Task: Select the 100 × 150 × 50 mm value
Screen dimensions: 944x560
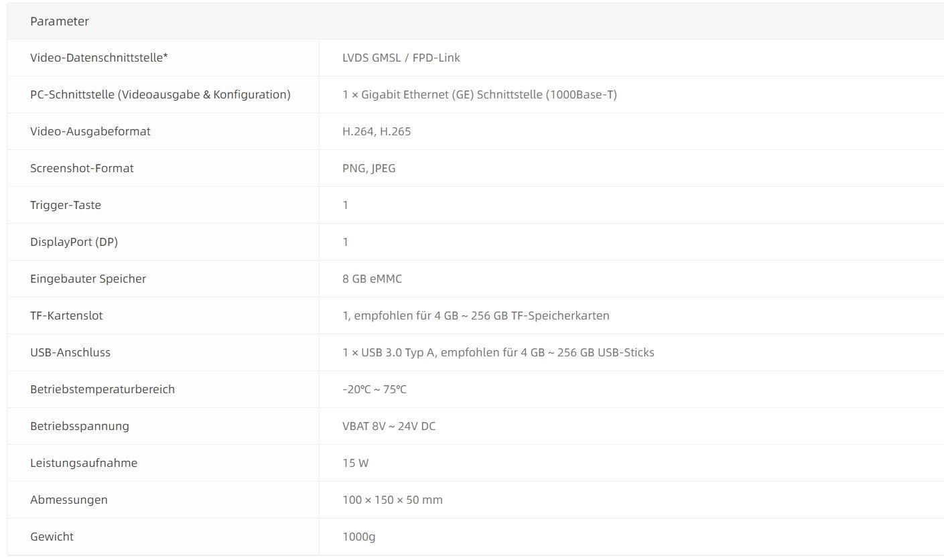Action: coord(392,500)
